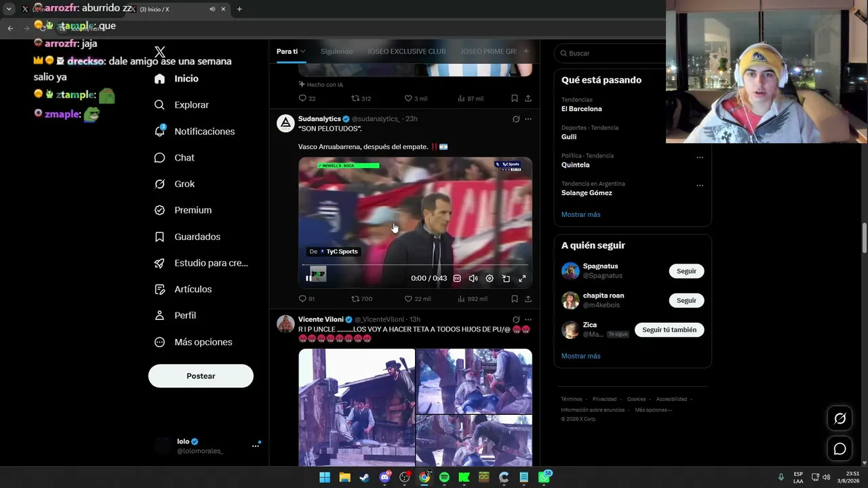Open Spotify from the taskbar
Viewport: 868px width, 488px height.
click(x=444, y=477)
